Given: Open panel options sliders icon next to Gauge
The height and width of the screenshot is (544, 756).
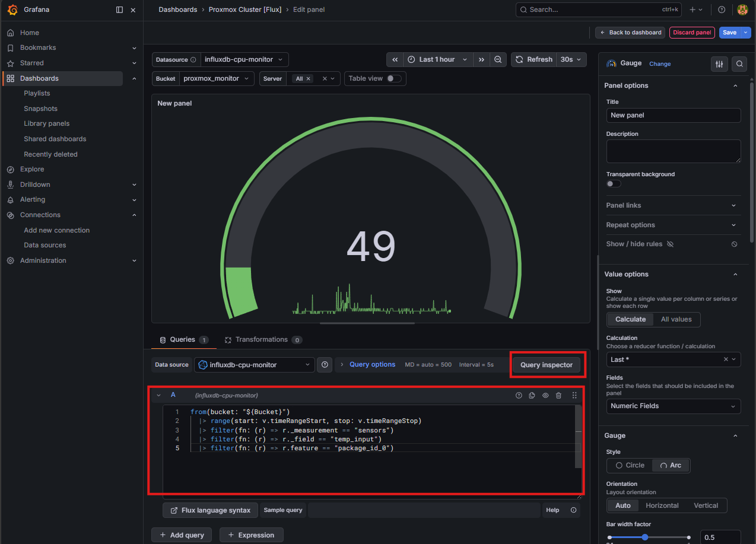Looking at the screenshot, I should coord(719,63).
